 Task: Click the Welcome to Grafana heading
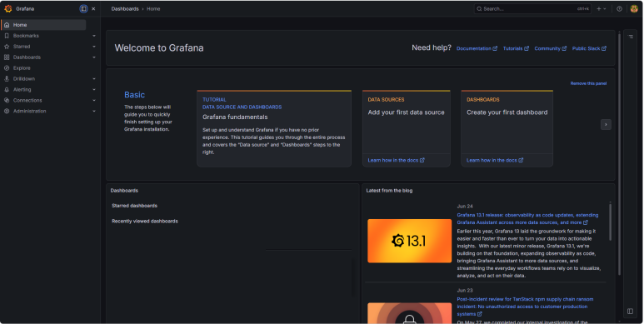pyautogui.click(x=159, y=48)
